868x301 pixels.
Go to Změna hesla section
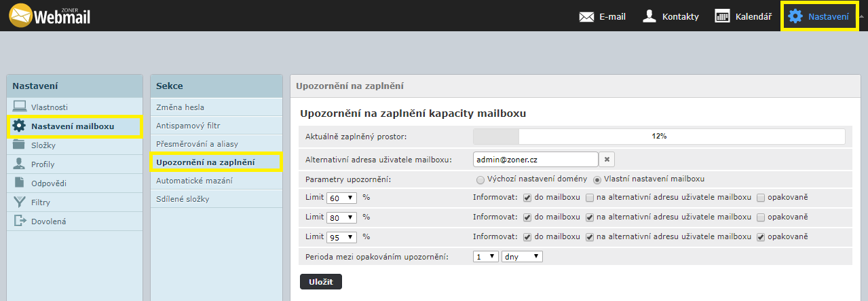(x=180, y=107)
